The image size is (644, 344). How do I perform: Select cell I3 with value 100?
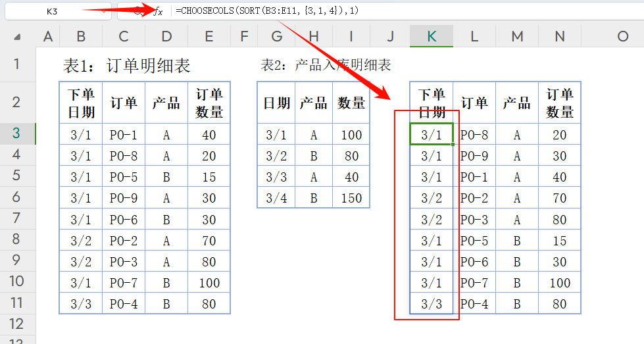coord(351,134)
